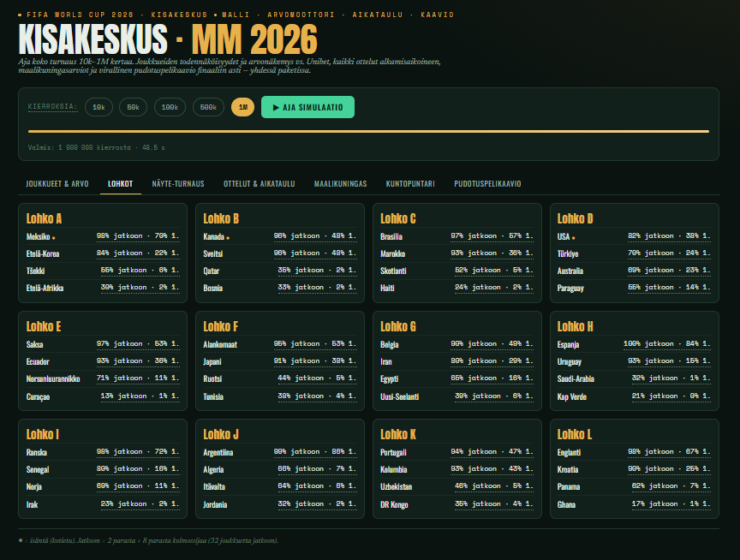Viewport: 740px width, 560px height.
Task: Click USA host dot in Lohko D
Action: click(x=573, y=238)
